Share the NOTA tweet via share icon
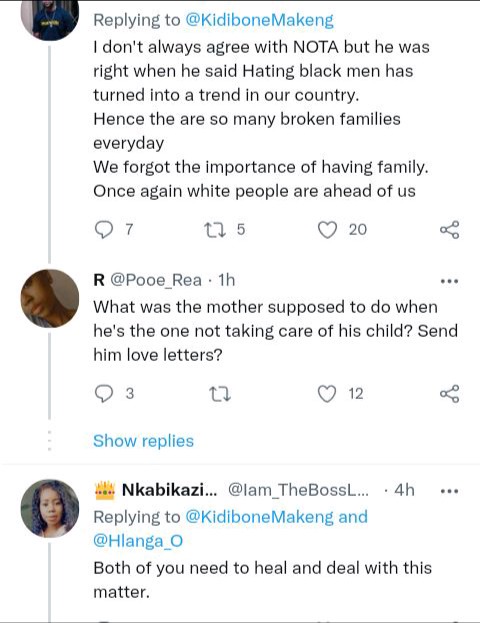This screenshot has height=623, width=480. point(449,230)
